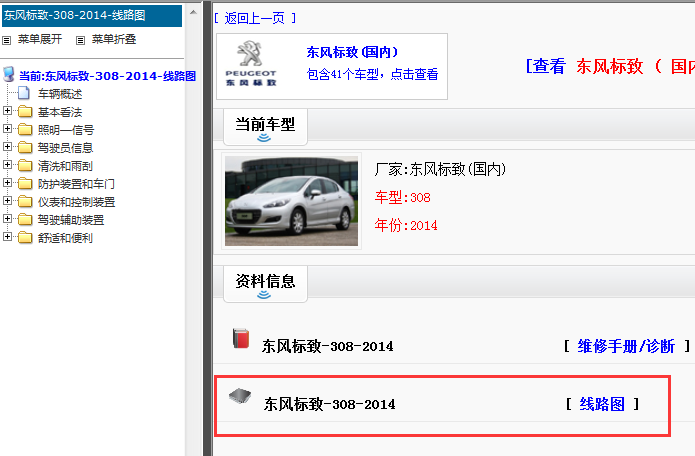
Task: Click the document icon for 车辆概述
Action: point(24,93)
